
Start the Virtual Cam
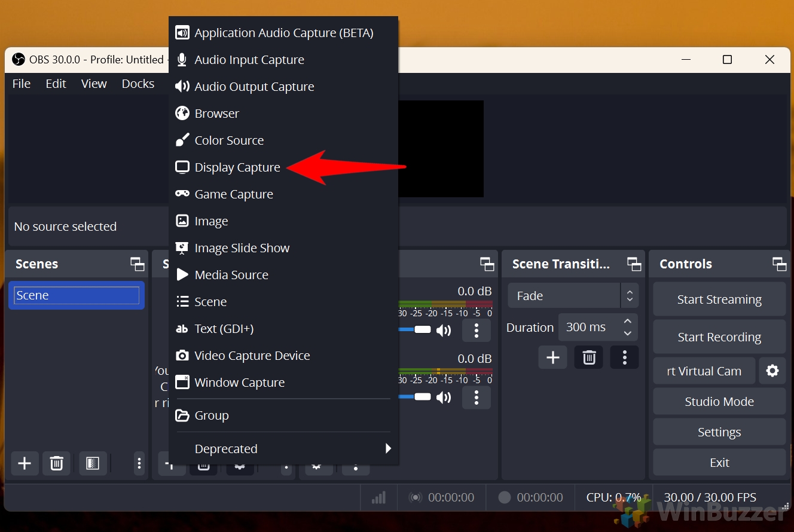pyautogui.click(x=704, y=371)
